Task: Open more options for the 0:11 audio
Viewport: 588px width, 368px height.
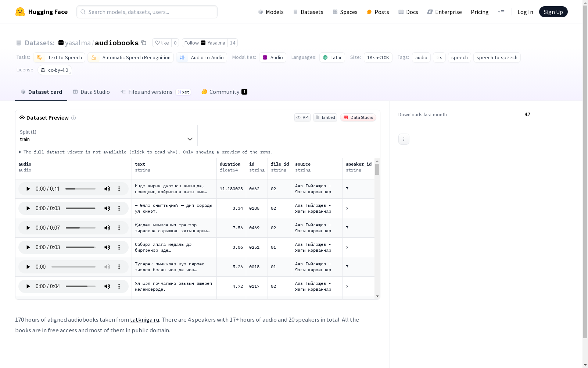Action: point(119,189)
